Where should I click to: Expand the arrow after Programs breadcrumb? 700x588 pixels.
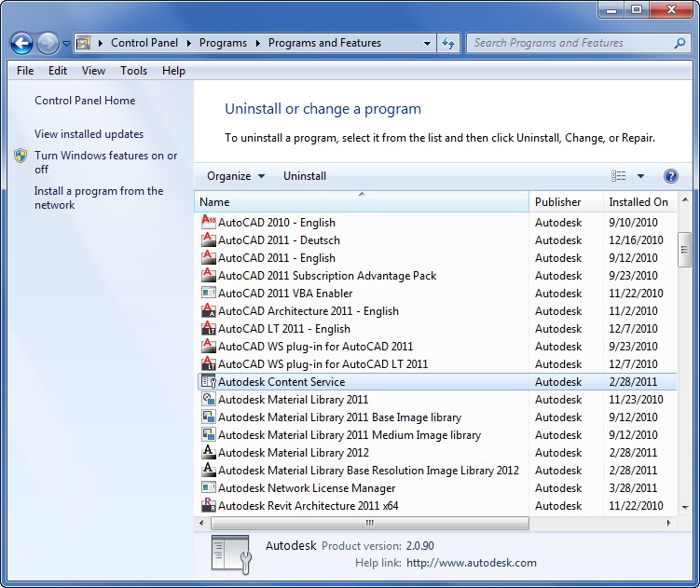257,43
